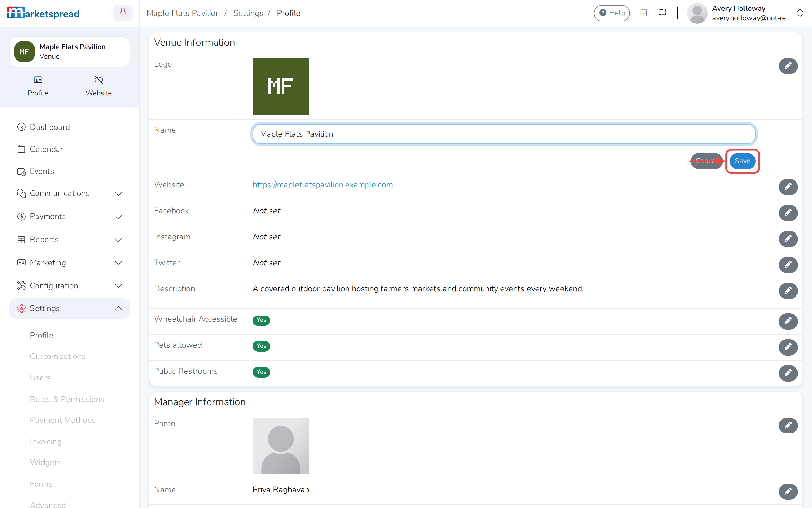The width and height of the screenshot is (812, 508).
Task: Edit the Website field
Action: click(x=788, y=187)
